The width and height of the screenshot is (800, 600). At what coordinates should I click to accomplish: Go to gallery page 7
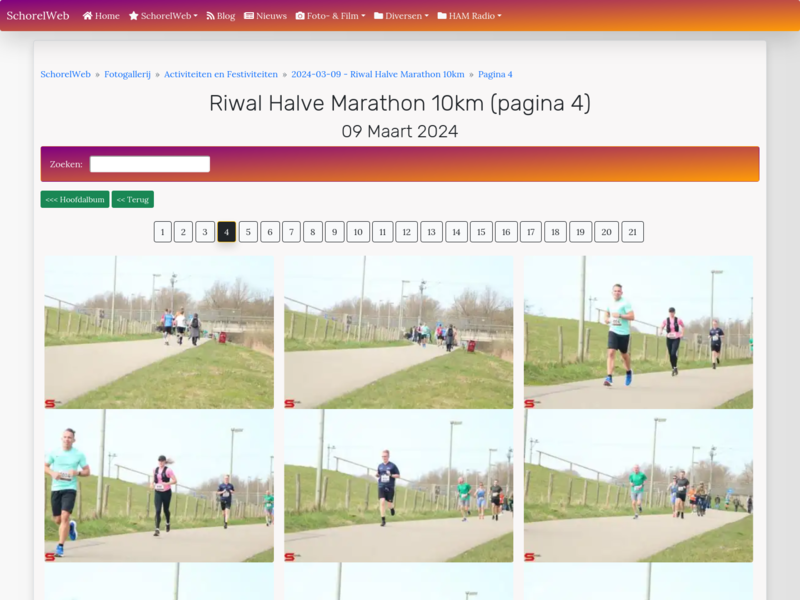tap(291, 232)
